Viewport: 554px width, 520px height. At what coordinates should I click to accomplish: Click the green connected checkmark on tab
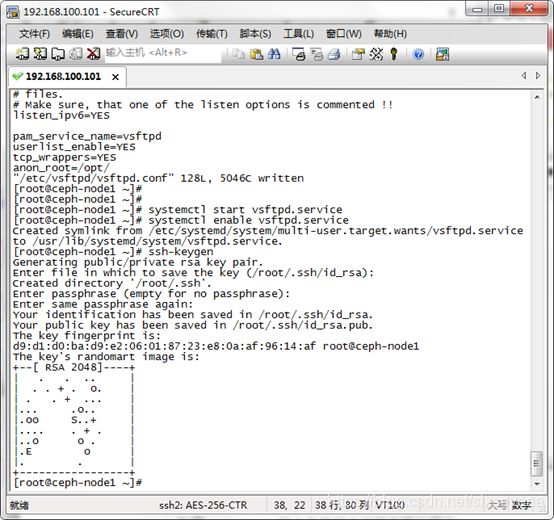click(17, 76)
